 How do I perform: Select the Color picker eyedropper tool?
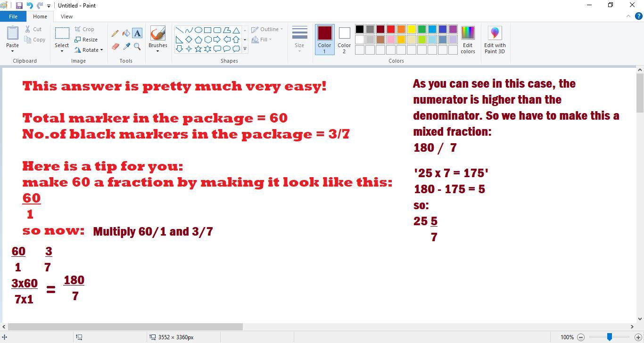[126, 47]
